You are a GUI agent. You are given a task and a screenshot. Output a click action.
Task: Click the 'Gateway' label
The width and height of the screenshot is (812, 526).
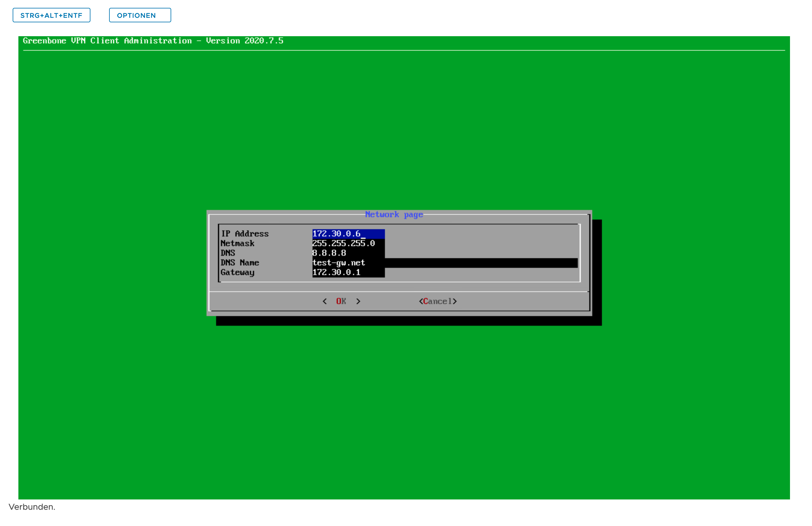[x=238, y=273]
